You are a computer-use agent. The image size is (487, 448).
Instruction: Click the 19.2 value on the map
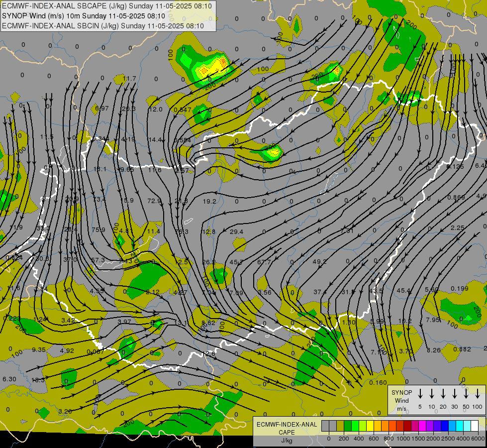coord(209,201)
